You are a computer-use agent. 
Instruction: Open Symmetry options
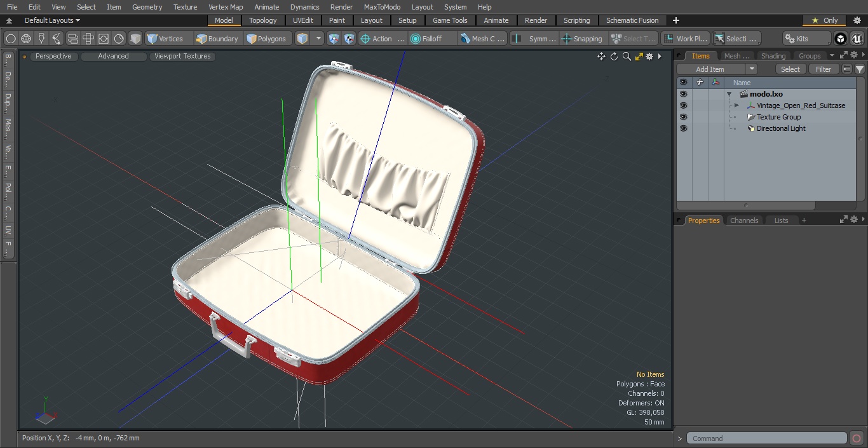pyautogui.click(x=534, y=39)
